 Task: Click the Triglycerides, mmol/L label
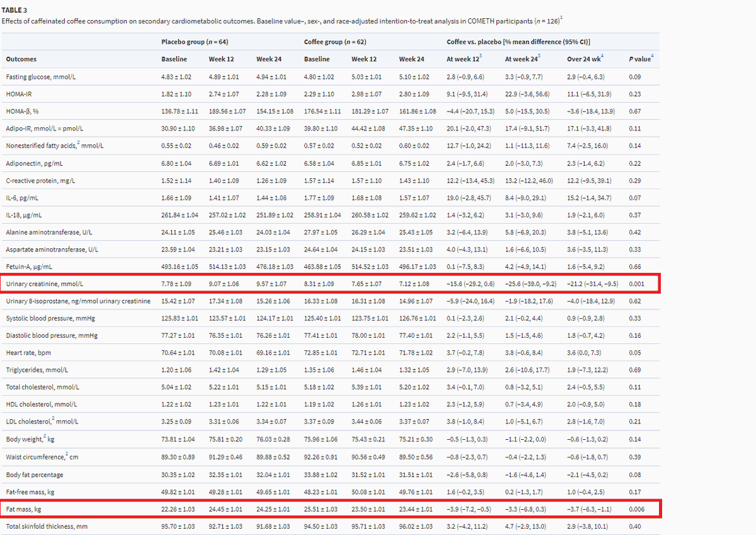37,371
